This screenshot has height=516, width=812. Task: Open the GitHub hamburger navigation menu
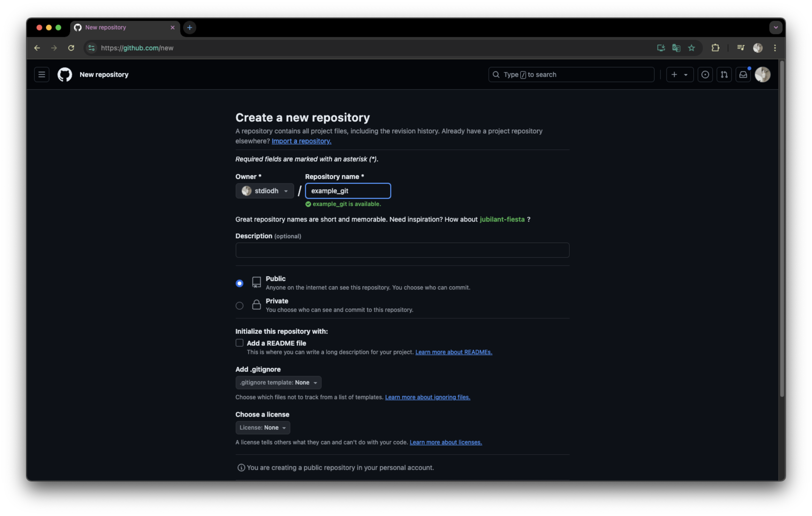pyautogui.click(x=42, y=75)
